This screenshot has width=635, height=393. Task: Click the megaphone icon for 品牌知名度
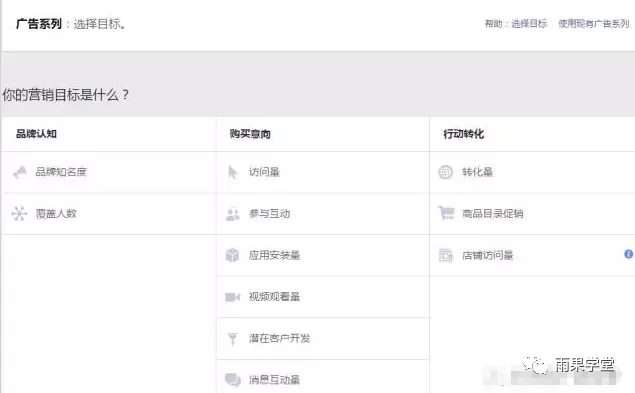[x=19, y=172]
